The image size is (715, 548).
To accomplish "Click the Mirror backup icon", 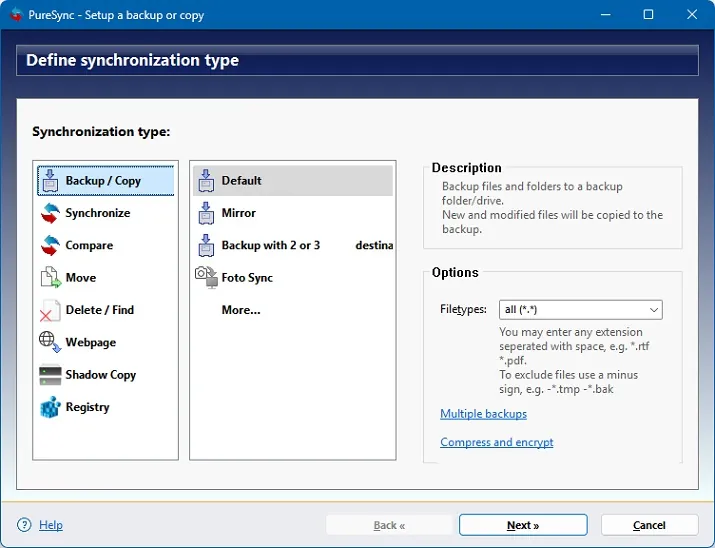I will click(206, 213).
